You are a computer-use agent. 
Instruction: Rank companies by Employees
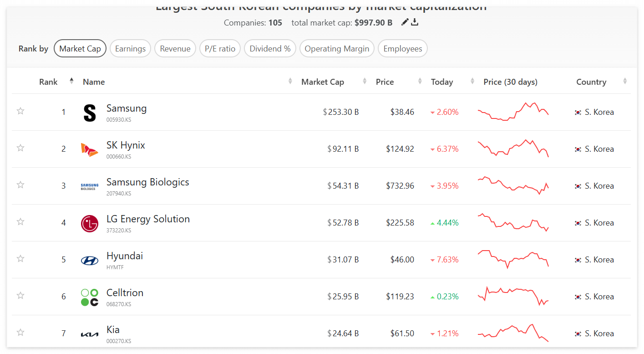[403, 49]
